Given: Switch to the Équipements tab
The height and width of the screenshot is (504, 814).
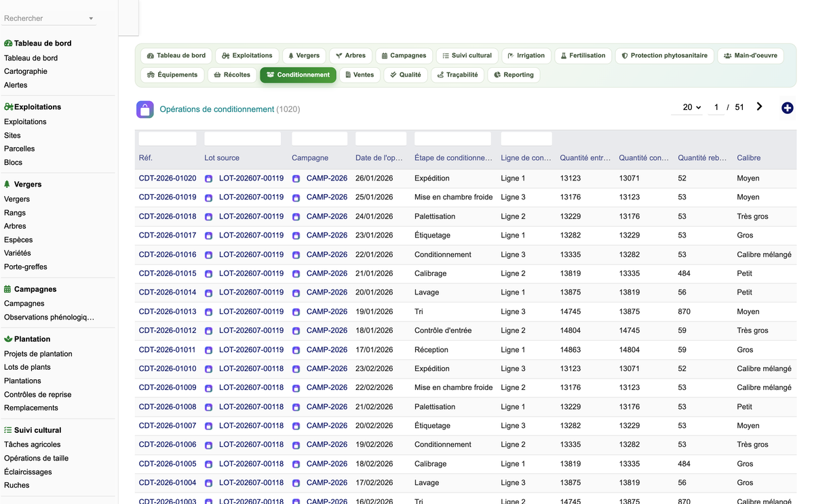Looking at the screenshot, I should [x=173, y=75].
